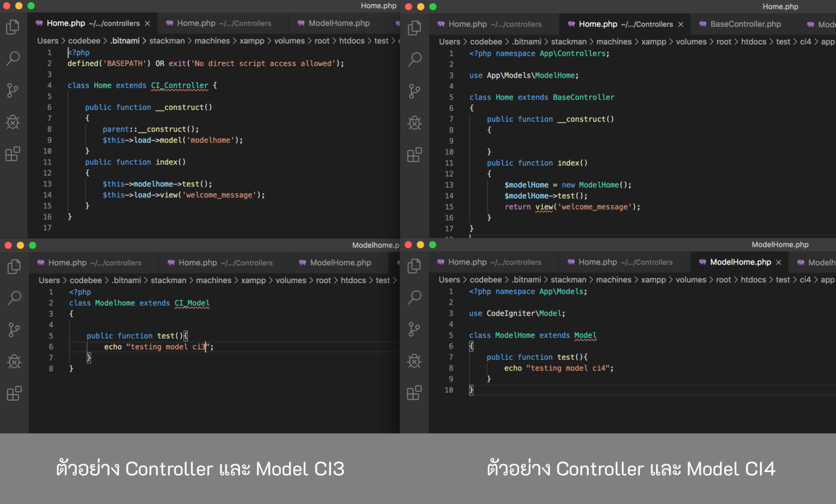Open 'htdocs' breadcrumb in CI3 Home.php window
The height and width of the screenshot is (504, 836).
pos(352,41)
